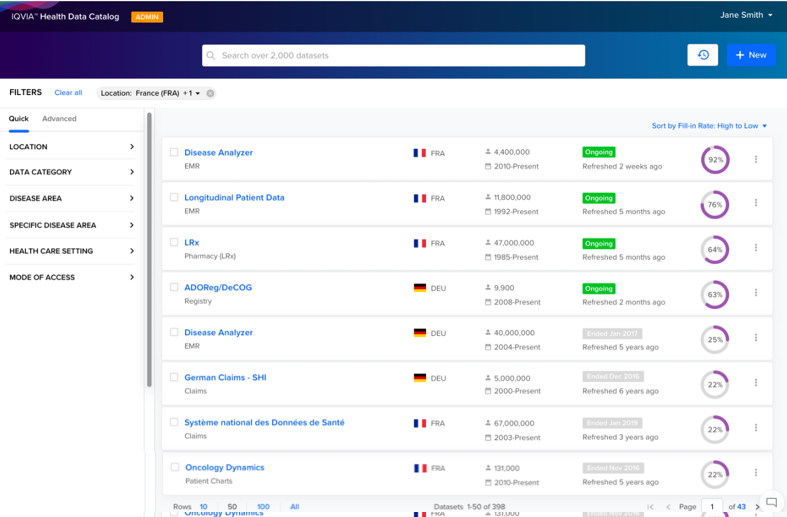Screen dimensions: 787x517
Task: Open the chat bubble icon
Action: click(771, 502)
